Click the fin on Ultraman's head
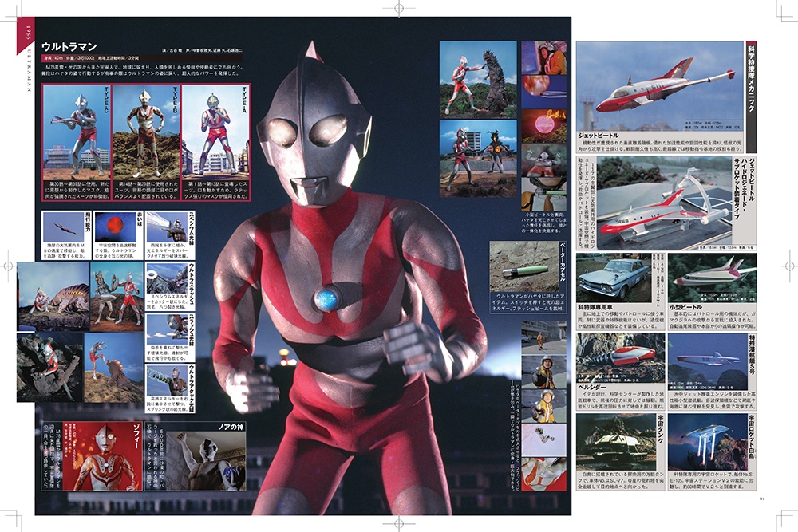The height and width of the screenshot is (532, 798). coord(313,50)
